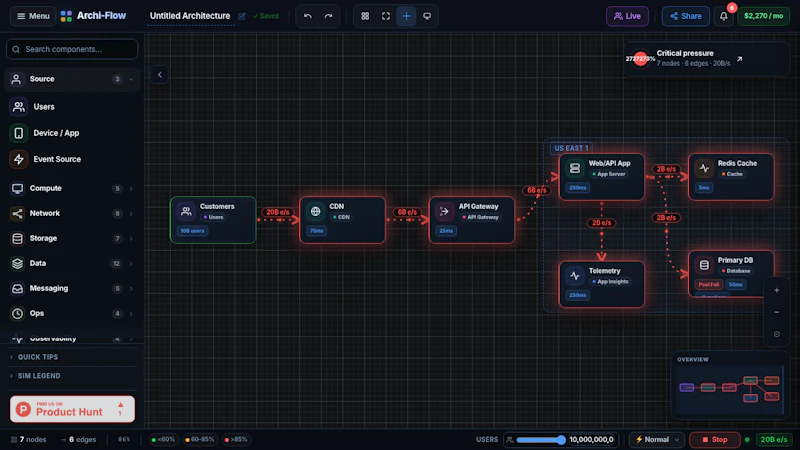Zoom in with the canvas plus button
The image size is (800, 450).
777,290
